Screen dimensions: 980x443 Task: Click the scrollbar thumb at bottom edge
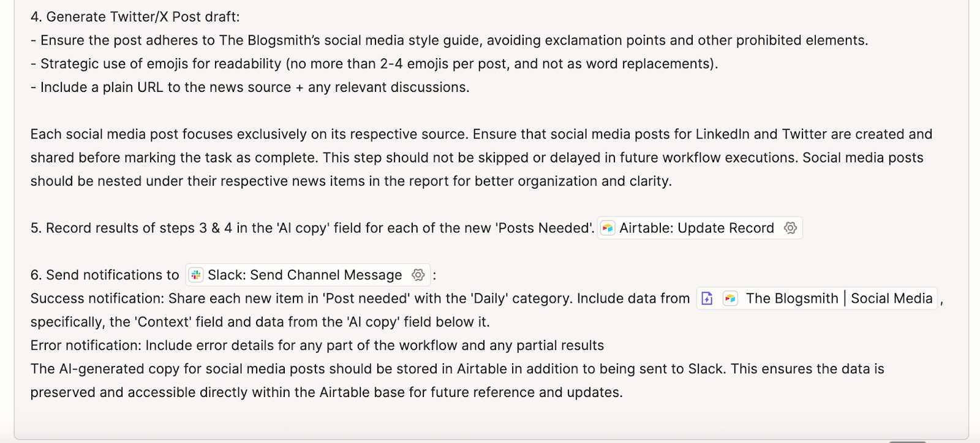907,441
